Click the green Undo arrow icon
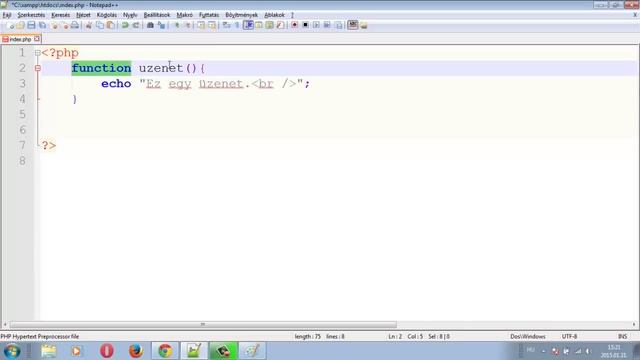The image size is (640, 360). coord(125,25)
